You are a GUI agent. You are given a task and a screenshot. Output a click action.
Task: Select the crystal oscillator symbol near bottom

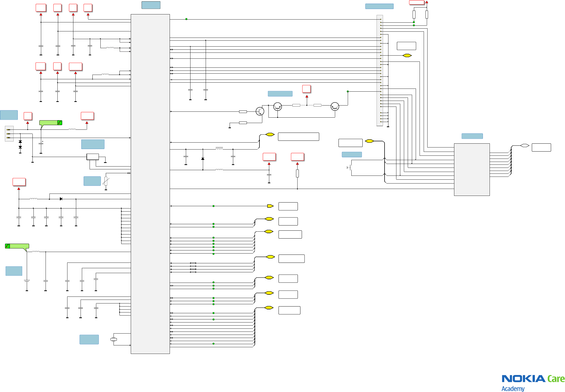pyautogui.click(x=114, y=339)
